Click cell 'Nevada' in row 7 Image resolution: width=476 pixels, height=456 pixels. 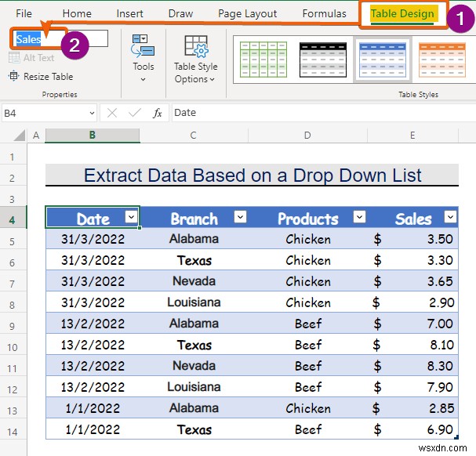tap(194, 281)
